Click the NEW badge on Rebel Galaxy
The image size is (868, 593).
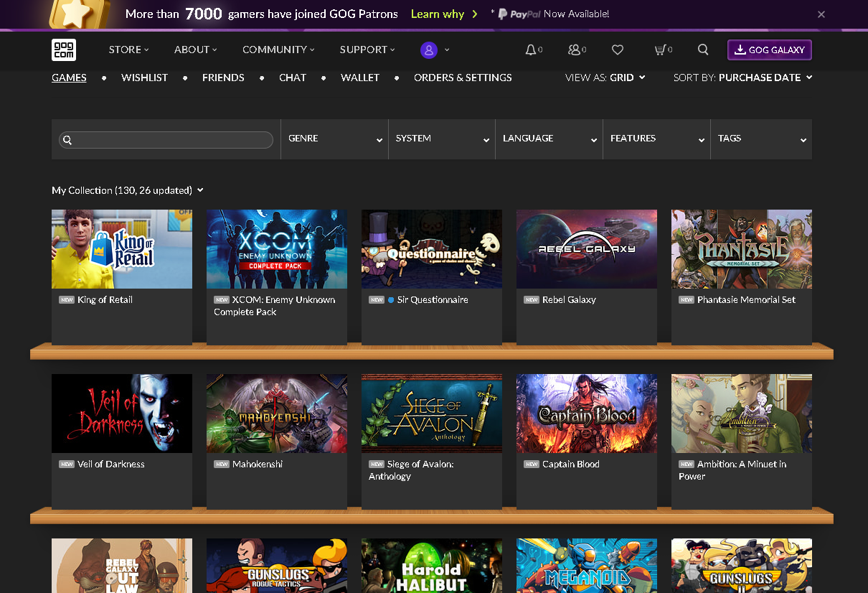click(532, 300)
